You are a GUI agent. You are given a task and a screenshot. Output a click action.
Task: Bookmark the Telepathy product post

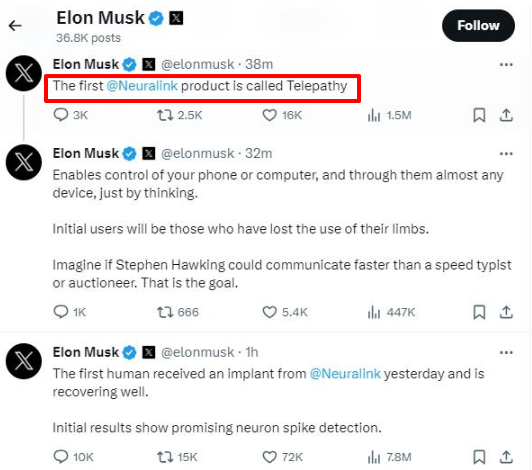479,115
